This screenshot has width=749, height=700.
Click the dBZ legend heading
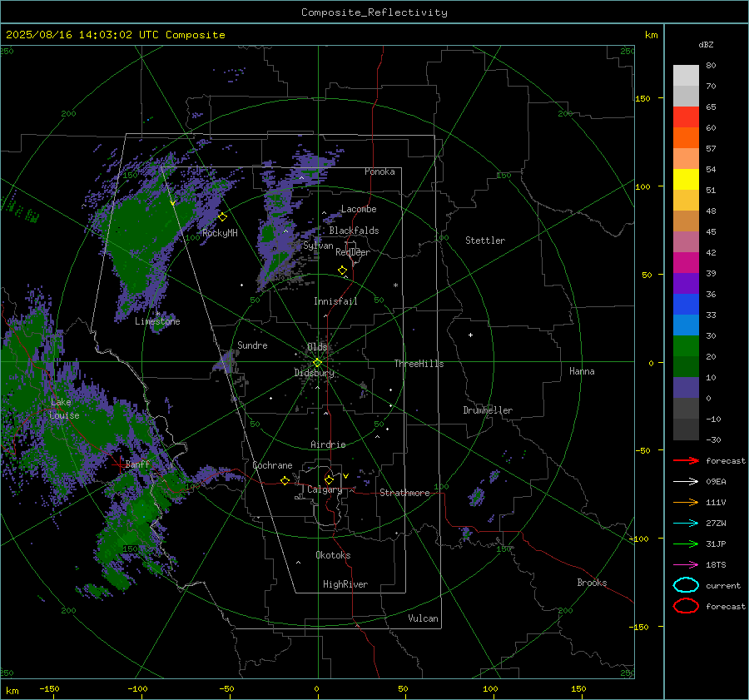(x=706, y=44)
